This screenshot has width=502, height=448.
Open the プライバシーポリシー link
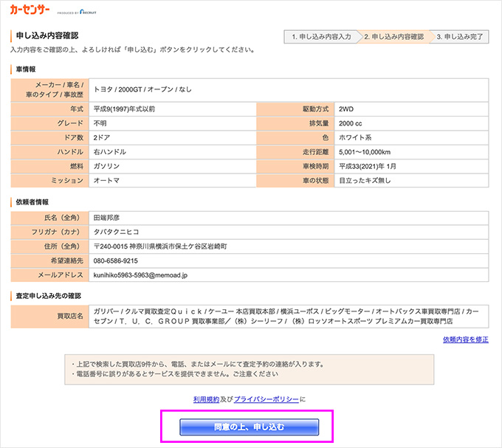266,399
